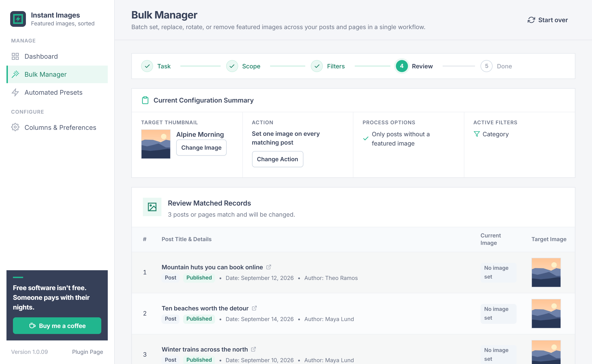
Task: Go back to the Task step
Action: 156,66
